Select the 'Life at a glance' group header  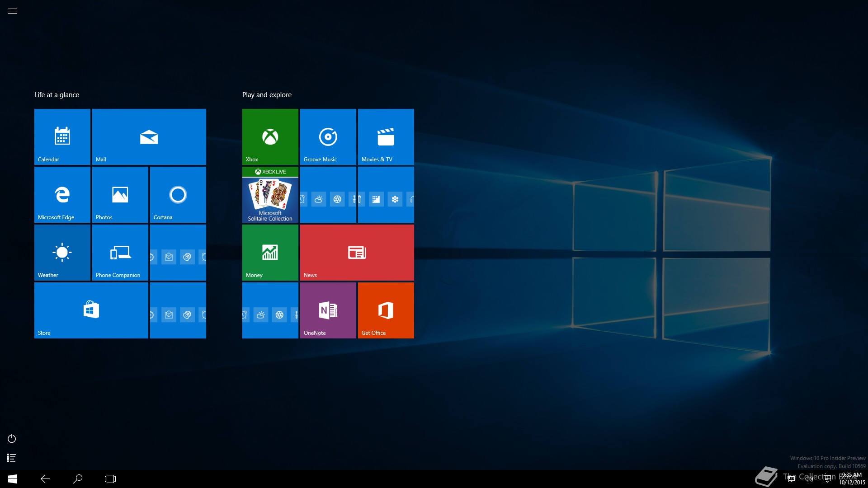[57, 95]
